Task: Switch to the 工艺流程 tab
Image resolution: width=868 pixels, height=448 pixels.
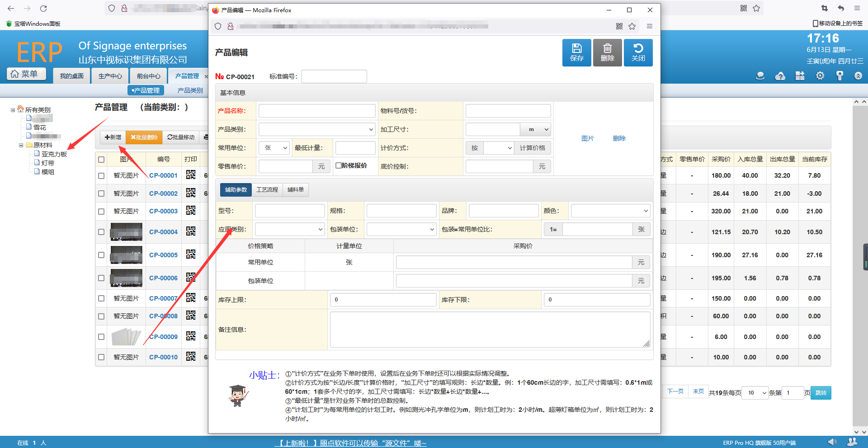Action: (267, 190)
